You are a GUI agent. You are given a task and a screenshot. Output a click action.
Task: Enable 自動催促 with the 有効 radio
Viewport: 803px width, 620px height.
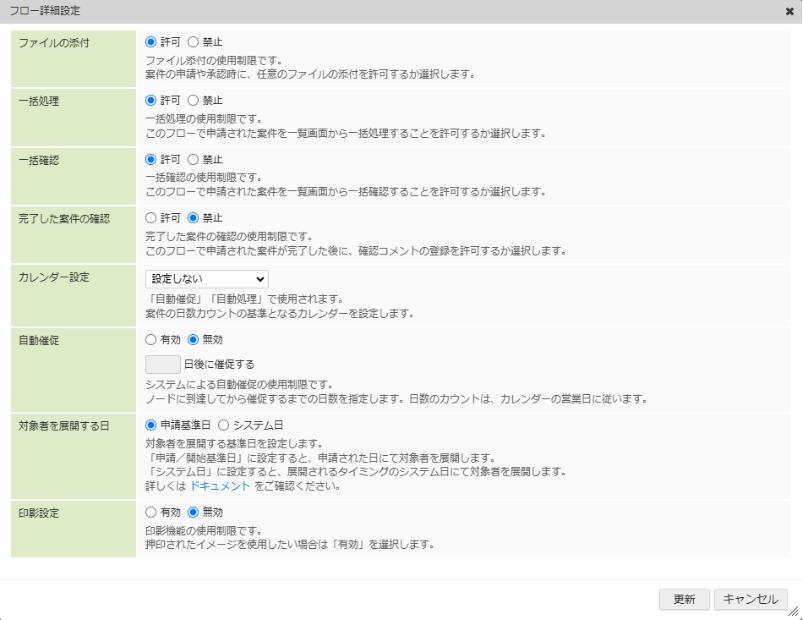(152, 338)
